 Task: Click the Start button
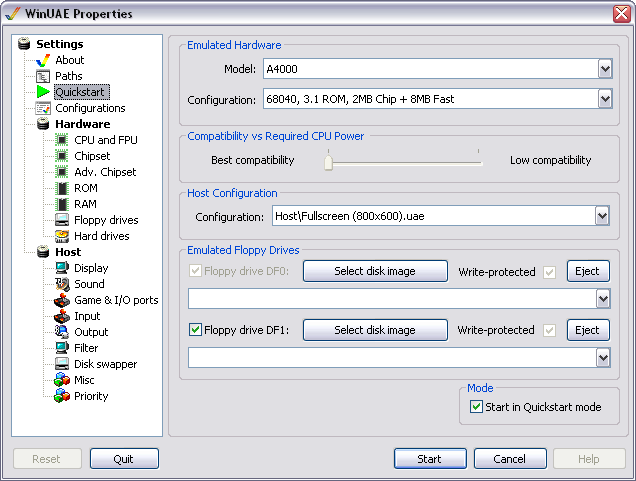pyautogui.click(x=430, y=459)
